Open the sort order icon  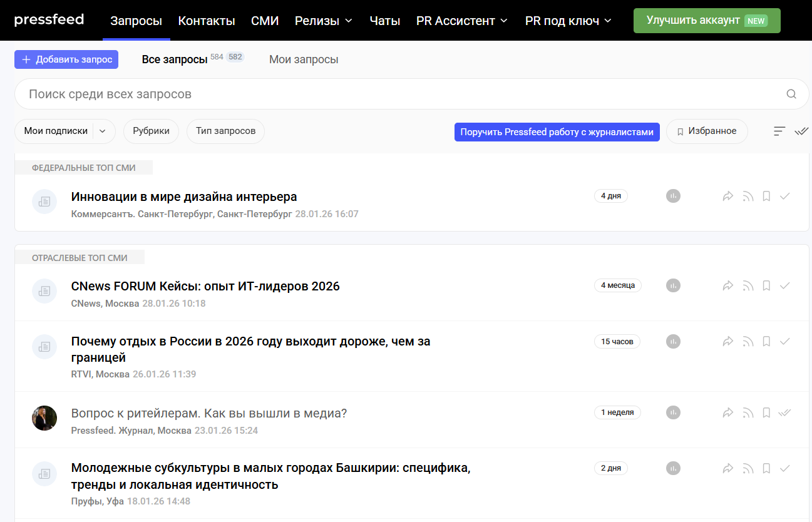(x=779, y=131)
